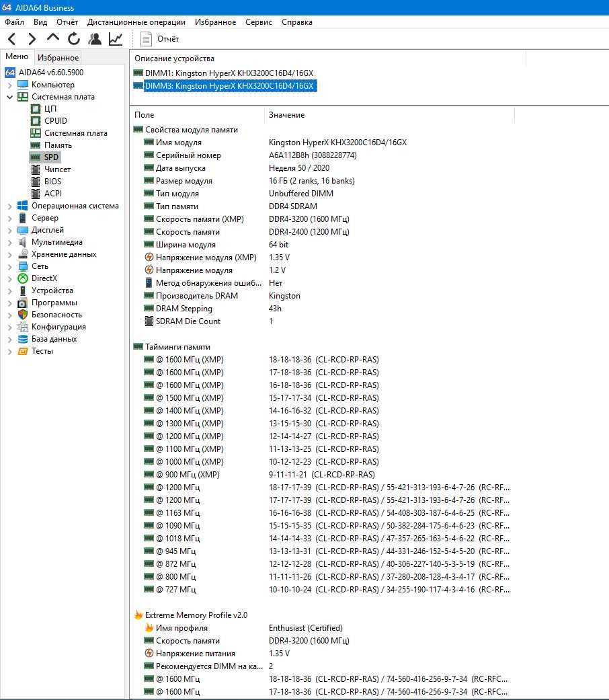609x700 pixels.
Task: Click the Значение column header
Action: point(389,115)
